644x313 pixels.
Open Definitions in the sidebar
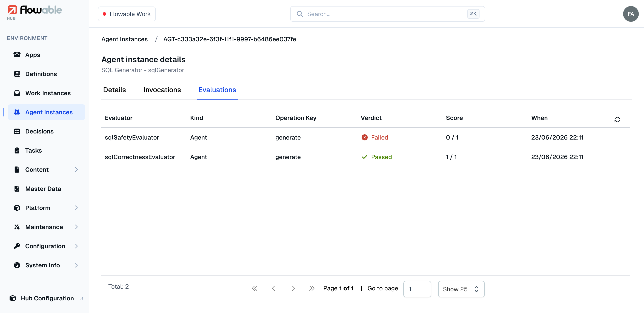[47, 74]
